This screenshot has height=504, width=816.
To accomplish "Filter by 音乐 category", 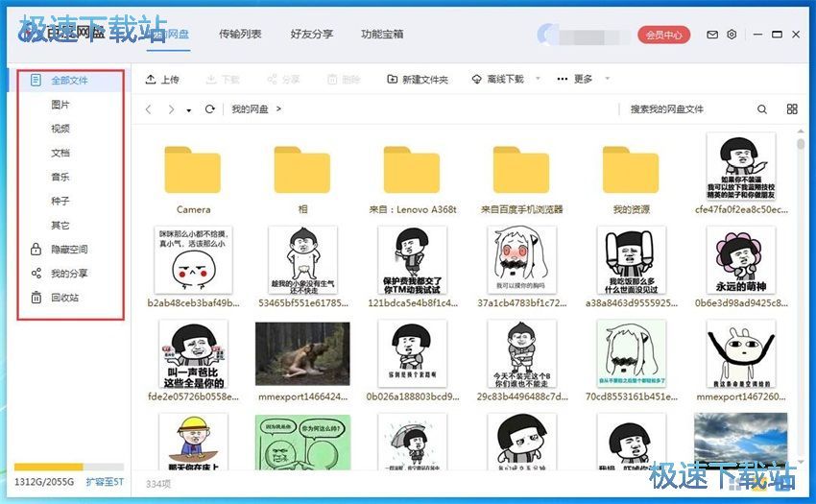I will pos(60,177).
